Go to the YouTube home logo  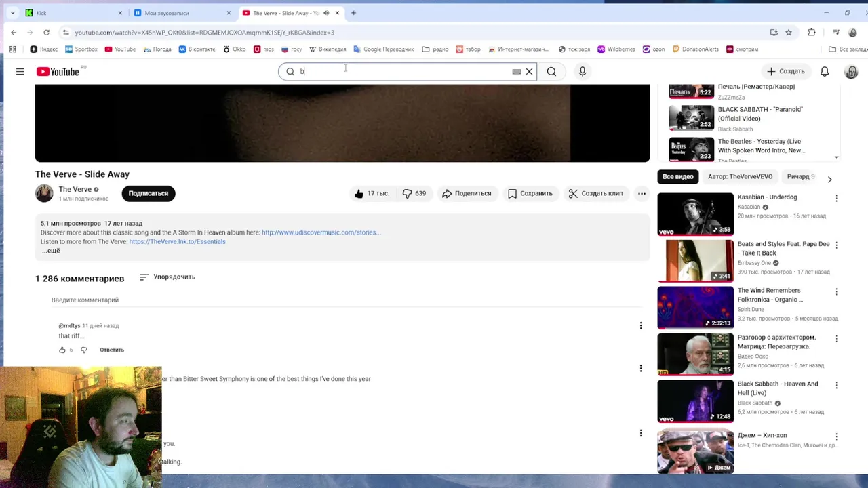click(58, 71)
